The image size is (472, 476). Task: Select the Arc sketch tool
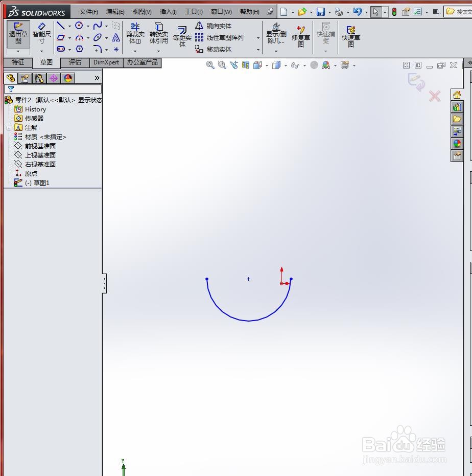coord(79,38)
